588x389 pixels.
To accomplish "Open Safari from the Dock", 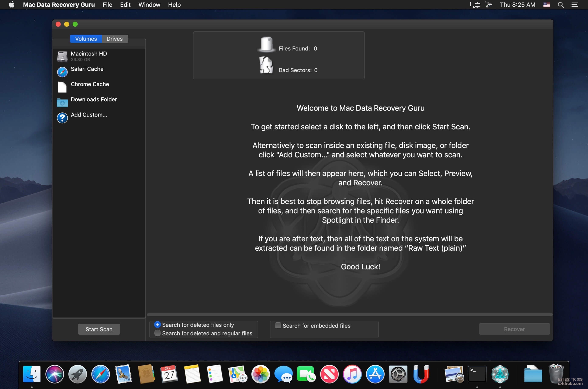I will [x=101, y=374].
